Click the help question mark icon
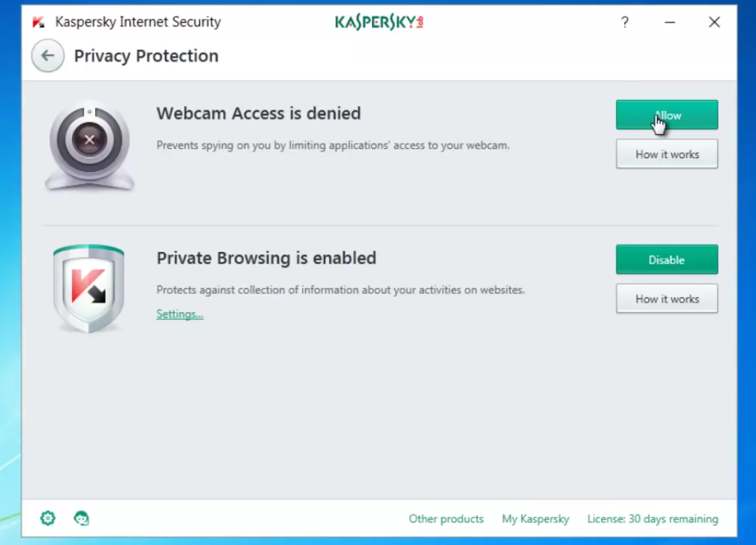Viewport: 756px width, 545px height. tap(625, 22)
